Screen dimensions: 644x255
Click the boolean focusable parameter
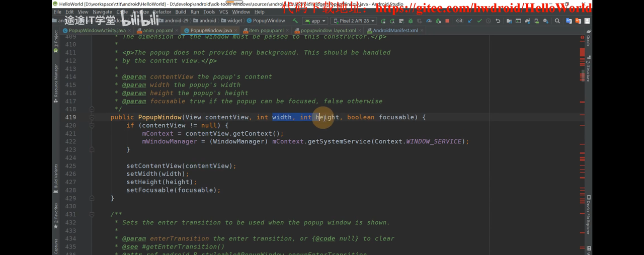tap(382, 117)
